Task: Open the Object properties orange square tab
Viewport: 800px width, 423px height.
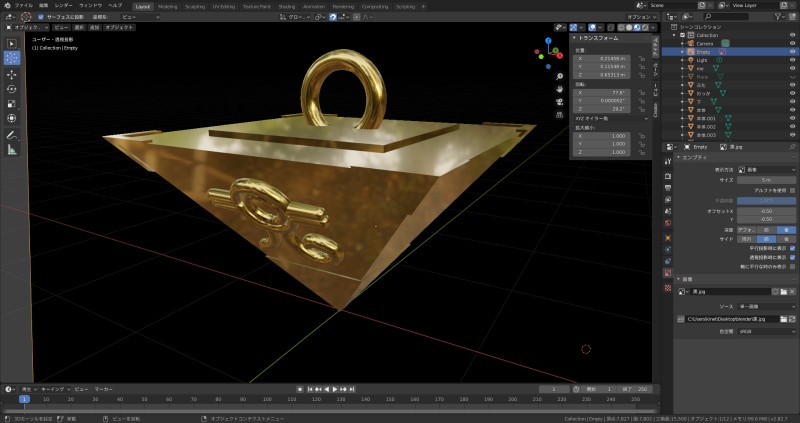Action: [x=668, y=238]
